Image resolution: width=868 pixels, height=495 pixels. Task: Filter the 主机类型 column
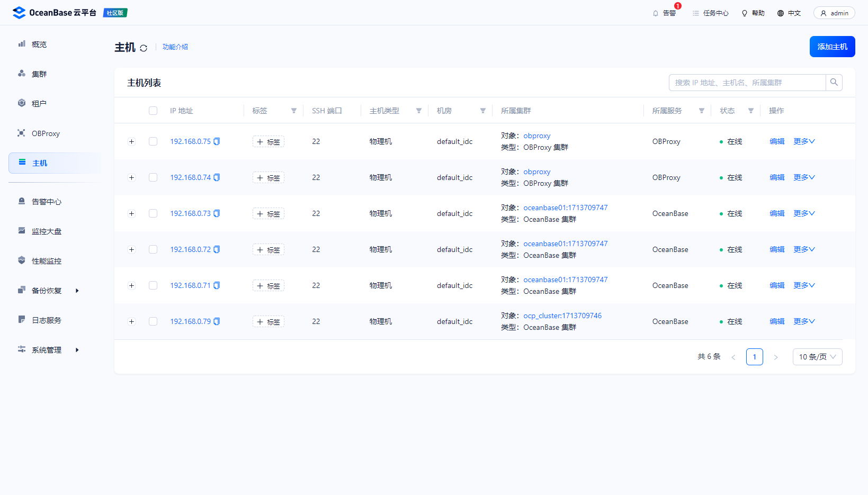[x=419, y=111]
